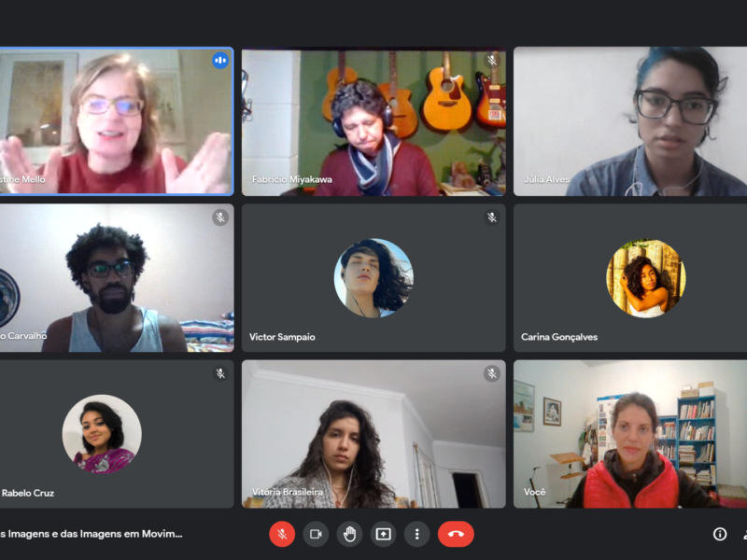Click muted mic icon on Fabricio Miyakawa tile
The height and width of the screenshot is (560, 747).
(492, 61)
